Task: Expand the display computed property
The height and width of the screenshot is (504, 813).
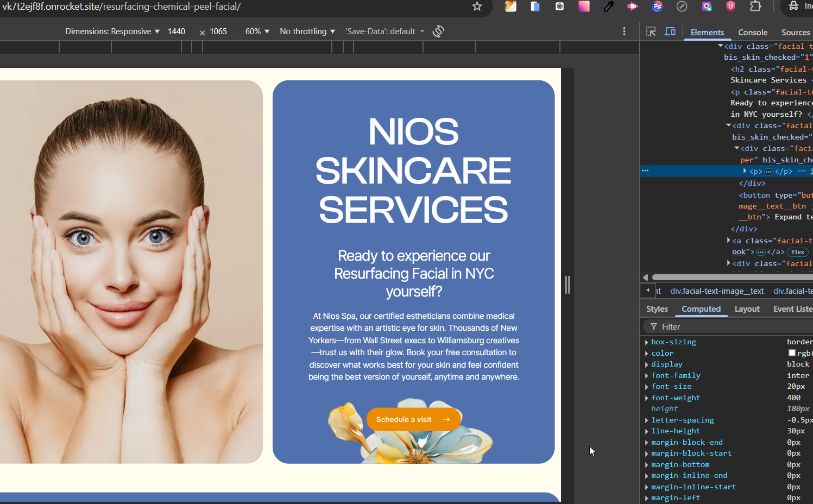Action: coord(646,364)
